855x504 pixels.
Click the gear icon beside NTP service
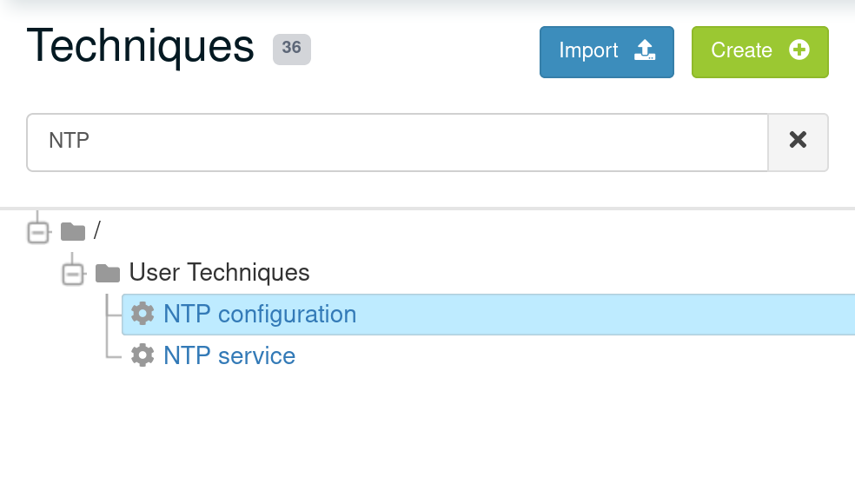pyautogui.click(x=142, y=355)
